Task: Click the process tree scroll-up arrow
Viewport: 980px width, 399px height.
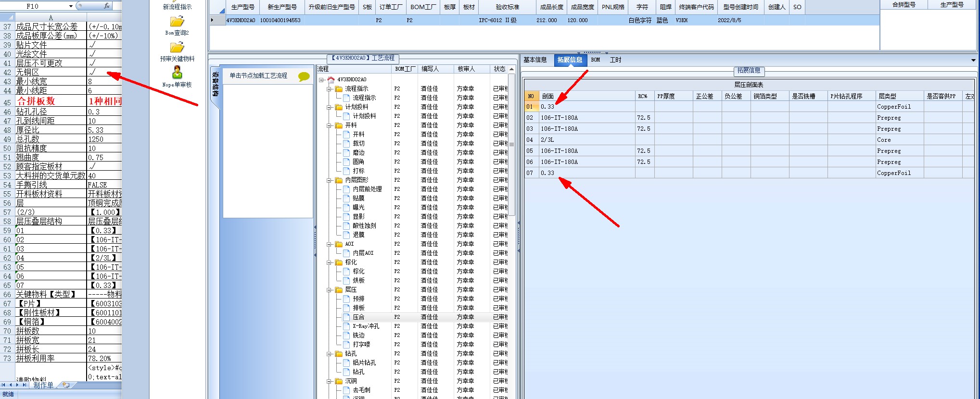Action: point(512,69)
